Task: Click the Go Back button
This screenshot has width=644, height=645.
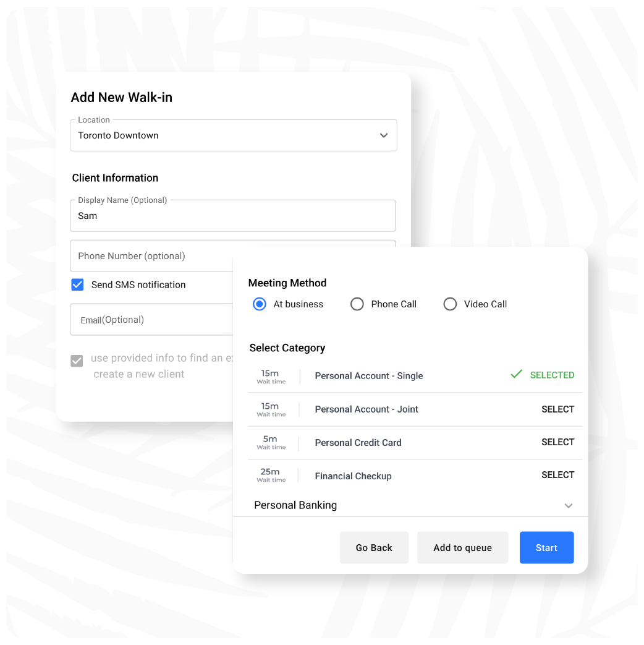Action: 375,547
